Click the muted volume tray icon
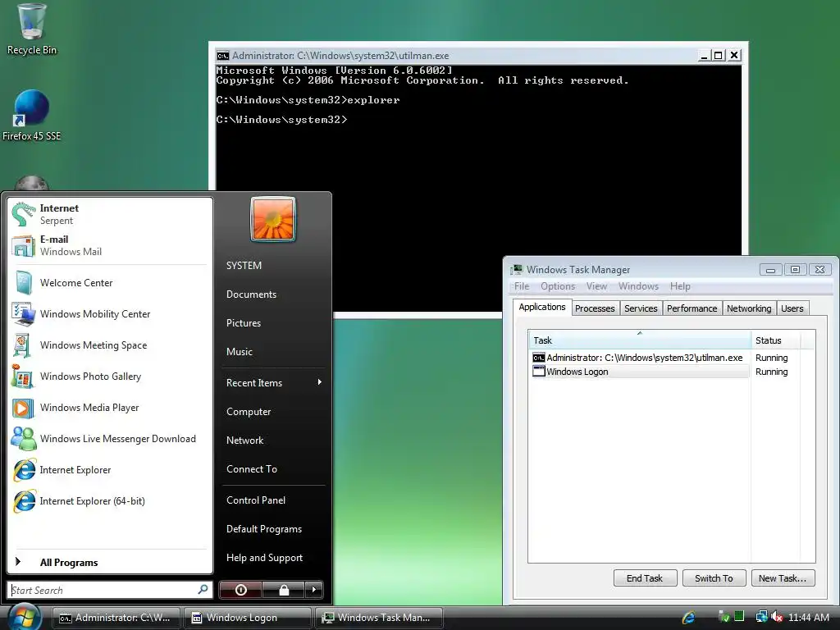 [x=778, y=617]
